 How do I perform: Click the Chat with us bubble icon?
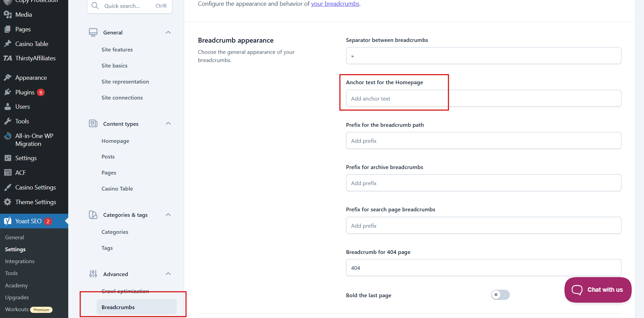(577, 290)
